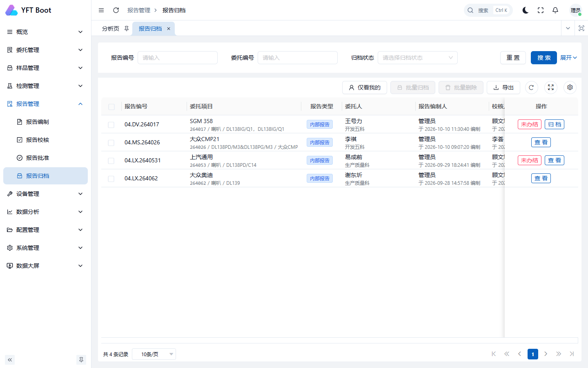
Task: Click the 搜索 search button
Action: [544, 58]
